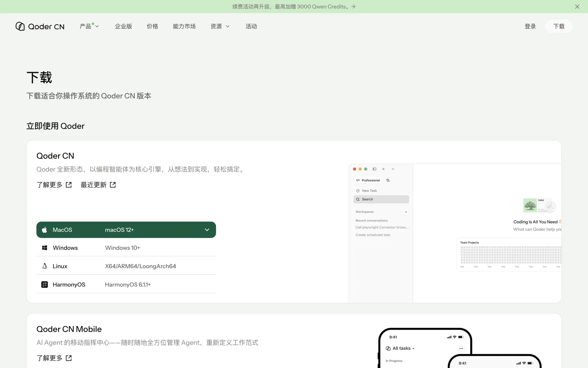Close the promotional banner
Viewport: 588px width, 368px height.
click(577, 7)
